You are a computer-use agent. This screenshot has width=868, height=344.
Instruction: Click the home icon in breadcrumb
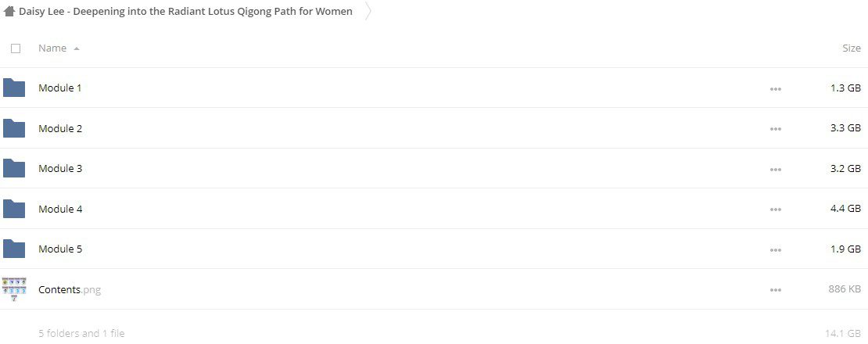click(9, 11)
